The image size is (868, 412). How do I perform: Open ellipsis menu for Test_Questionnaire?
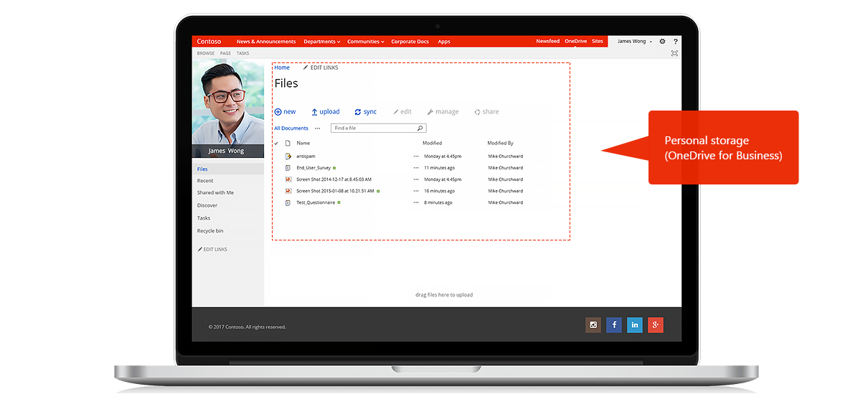coord(416,202)
